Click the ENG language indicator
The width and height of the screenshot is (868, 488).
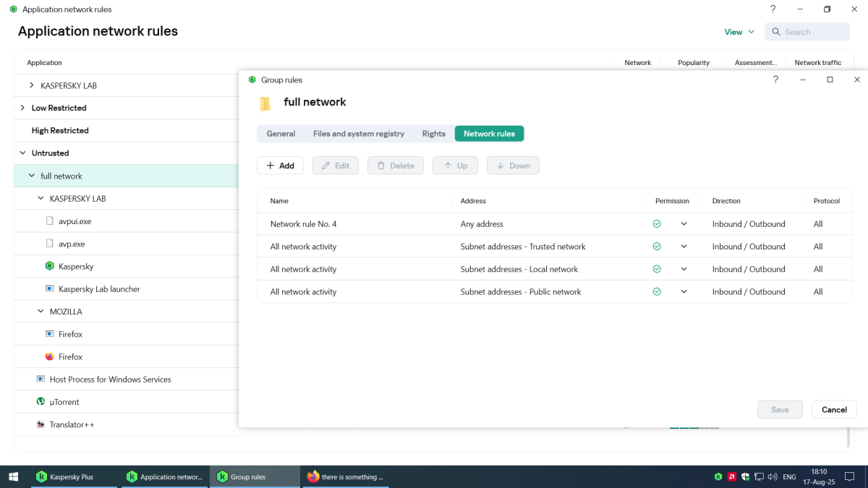(x=790, y=477)
